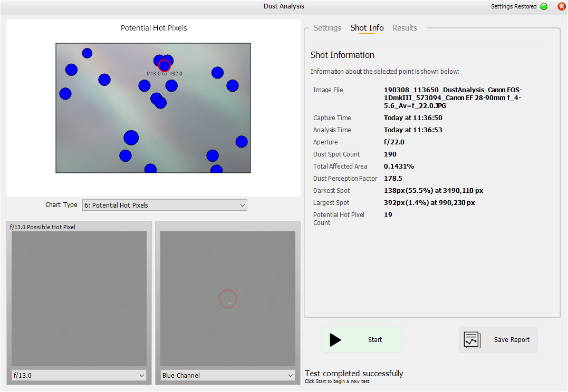Click the f/13.0 Possible Hot Pixel preview image
The height and width of the screenshot is (392, 568).
pyautogui.click(x=79, y=299)
